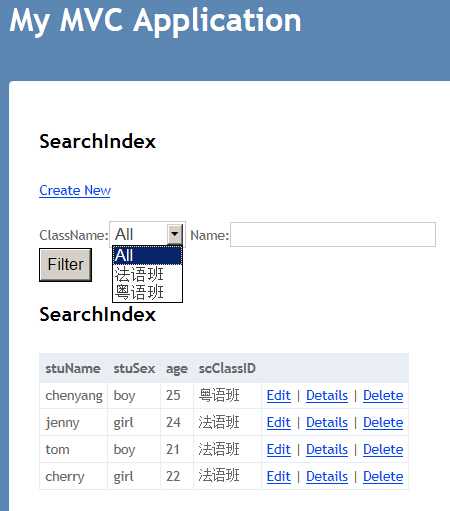Focus the Name search input field
The width and height of the screenshot is (450, 511).
click(333, 235)
